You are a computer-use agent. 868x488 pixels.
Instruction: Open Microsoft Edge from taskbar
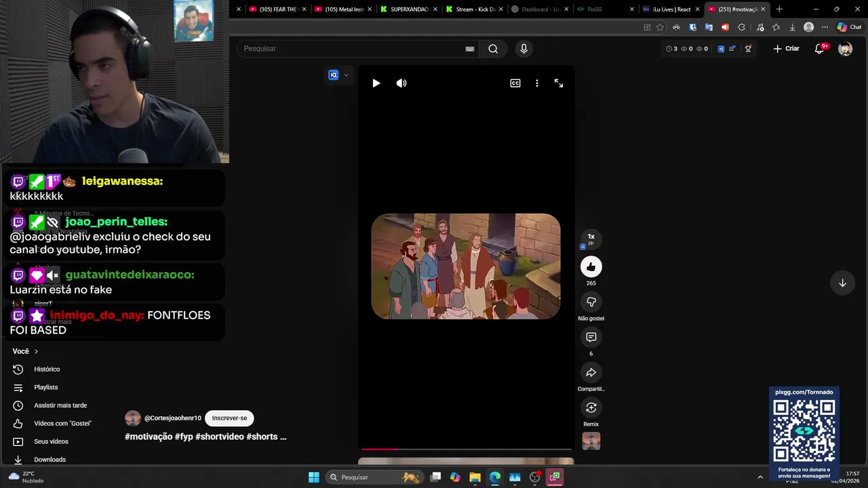pyautogui.click(x=495, y=477)
